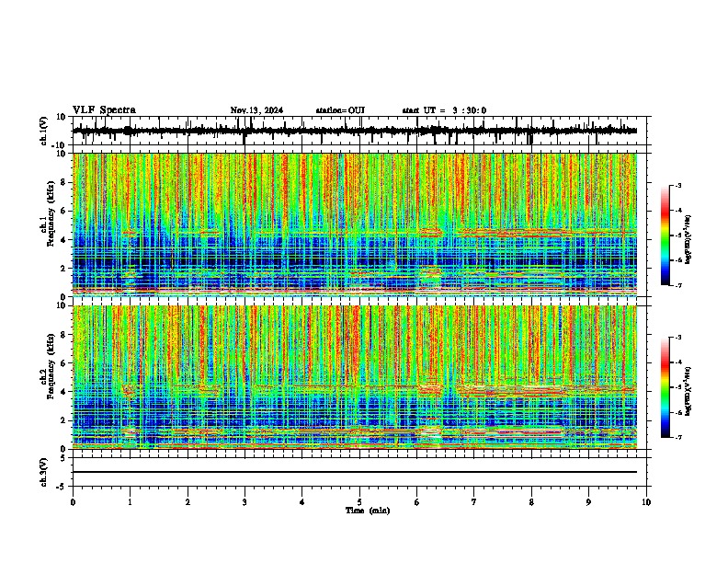Click the ch.2 spectrogram panel

[355, 377]
